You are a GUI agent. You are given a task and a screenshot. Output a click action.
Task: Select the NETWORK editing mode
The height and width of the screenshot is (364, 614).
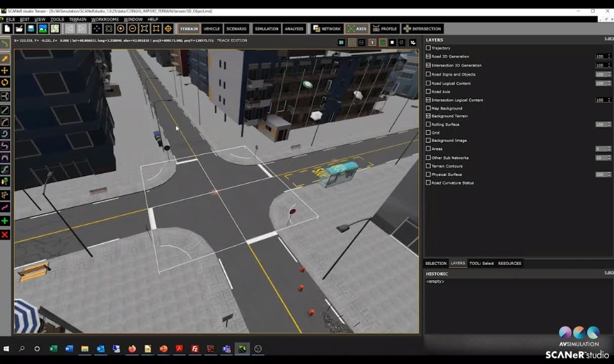point(327,29)
